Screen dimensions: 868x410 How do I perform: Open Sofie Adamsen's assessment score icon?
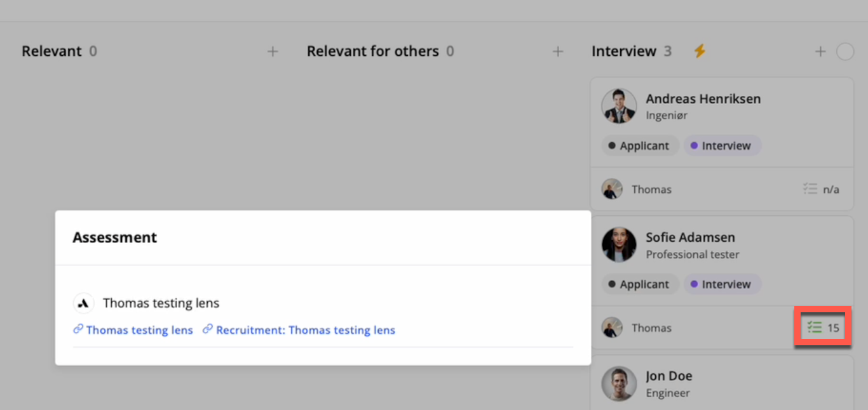point(823,327)
